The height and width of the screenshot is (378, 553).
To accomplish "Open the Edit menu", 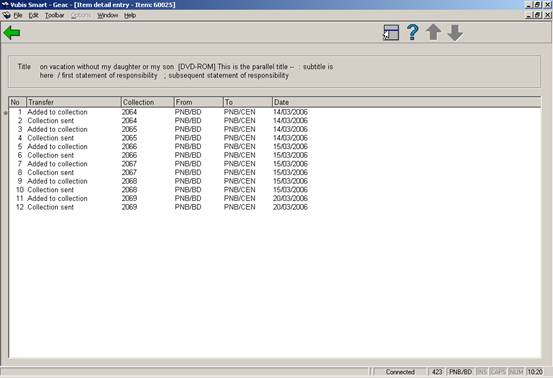I will pos(34,16).
